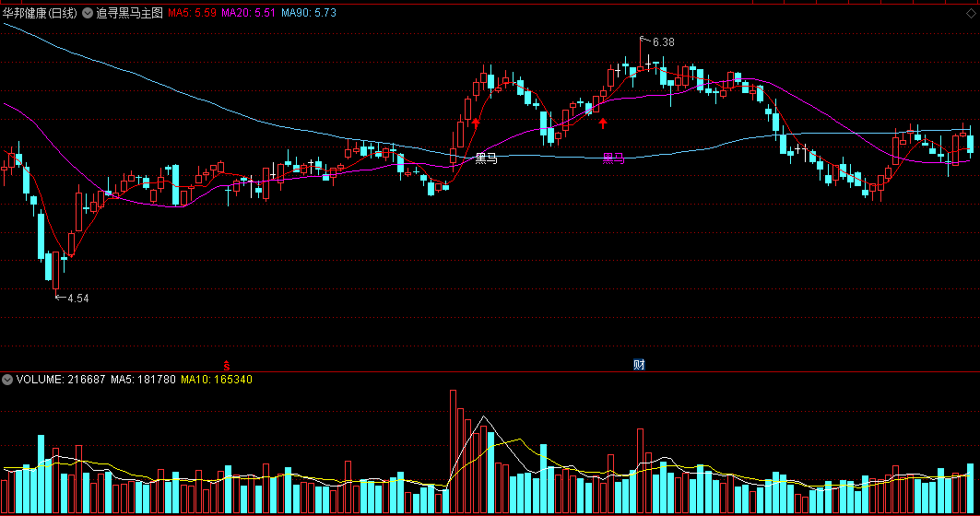The image size is (980, 516).
Task: Click the red up arrow below the first price peak
Action: (x=477, y=123)
